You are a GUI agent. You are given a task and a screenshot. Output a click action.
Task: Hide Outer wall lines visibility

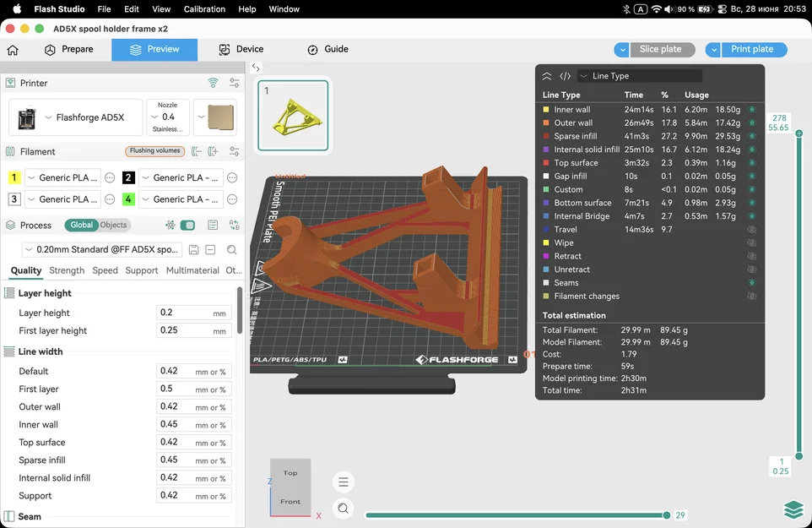[x=752, y=122]
